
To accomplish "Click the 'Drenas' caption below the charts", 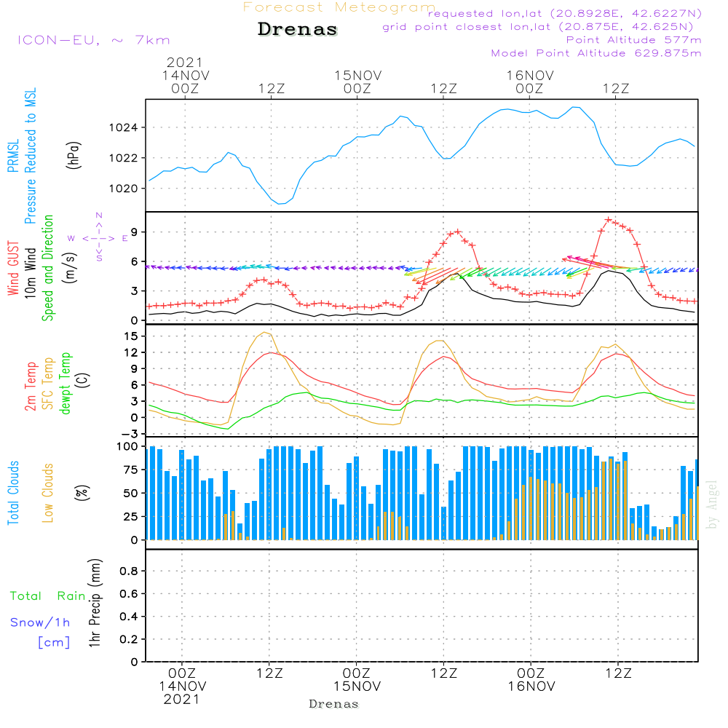I will coord(333,704).
